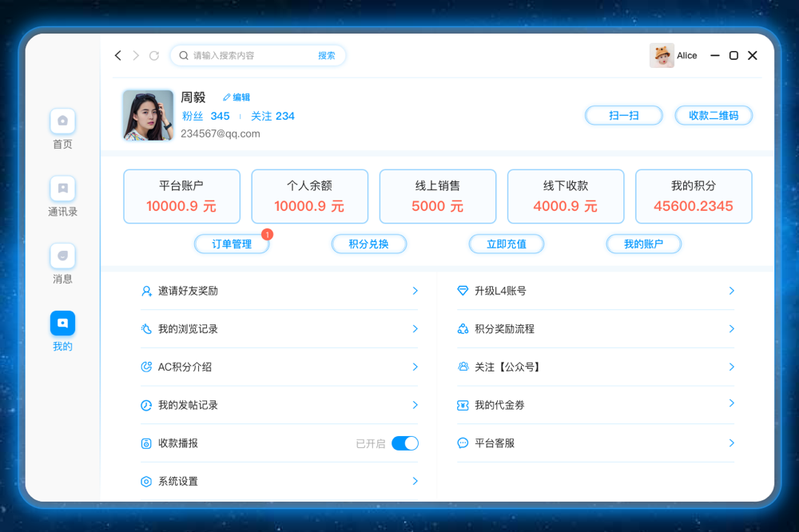Click the history icon for 我的浏览记录

pyautogui.click(x=146, y=329)
